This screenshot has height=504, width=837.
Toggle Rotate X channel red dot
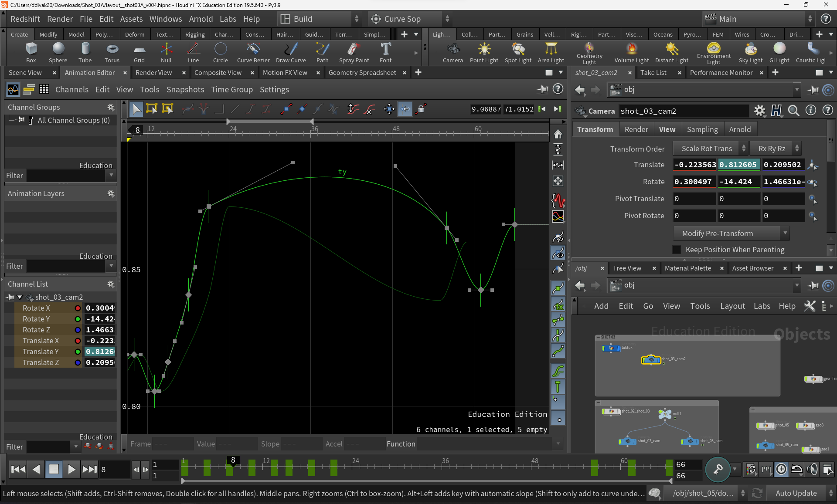click(x=78, y=308)
